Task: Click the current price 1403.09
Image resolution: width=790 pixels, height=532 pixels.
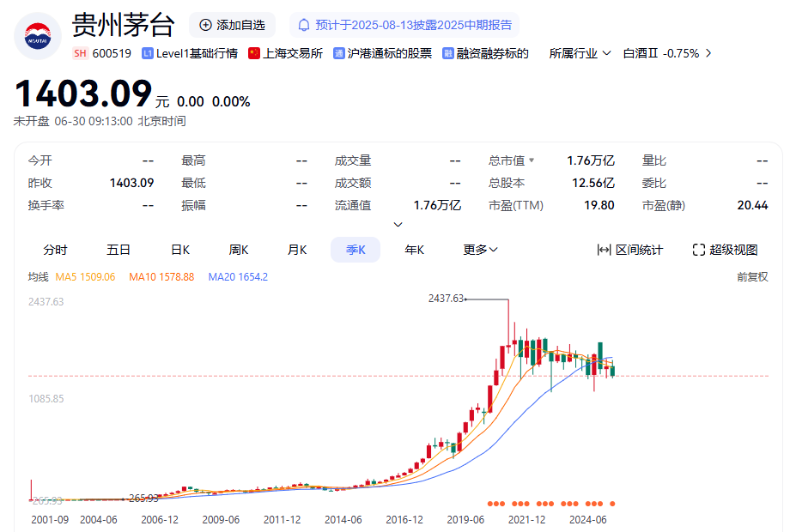Action: click(83, 94)
